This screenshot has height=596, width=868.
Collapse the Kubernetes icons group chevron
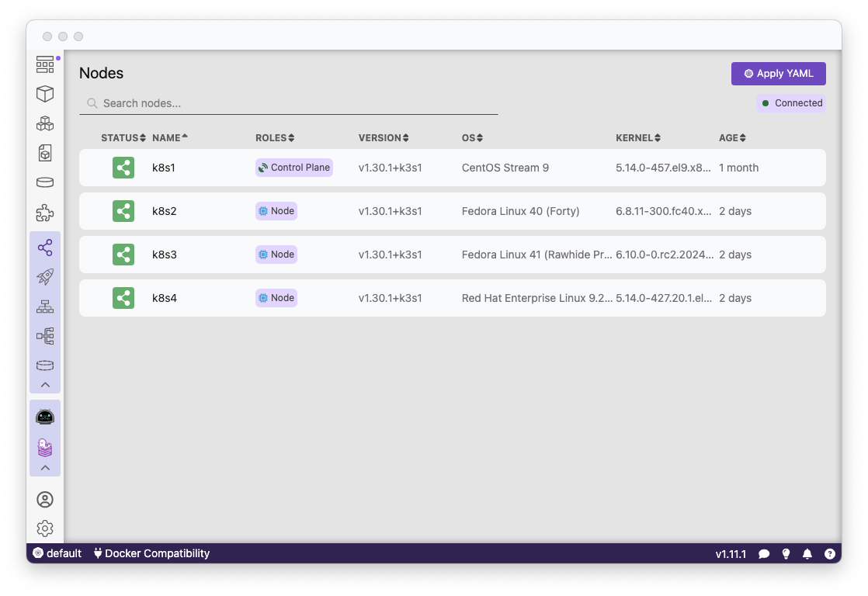(45, 384)
